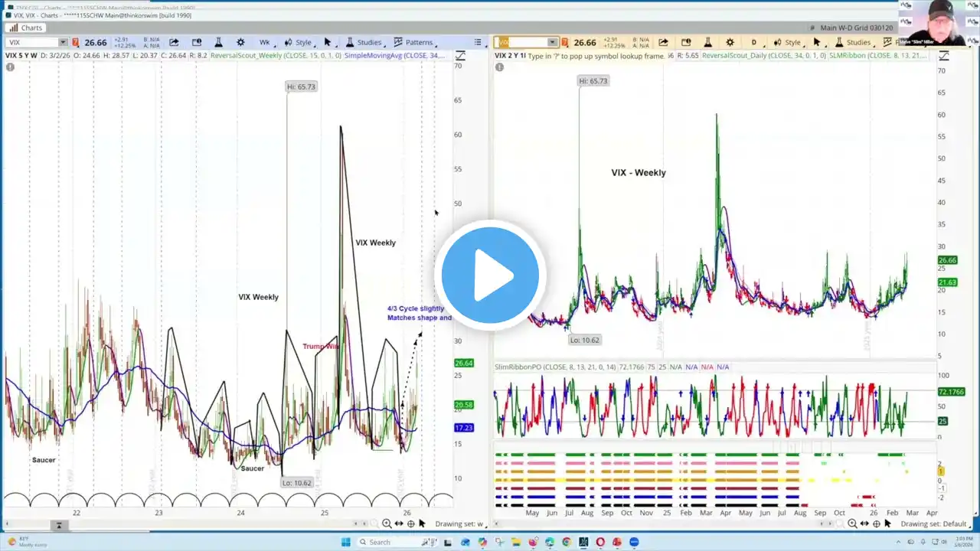Open the Wk timeframe menu in left chart

[x=265, y=43]
